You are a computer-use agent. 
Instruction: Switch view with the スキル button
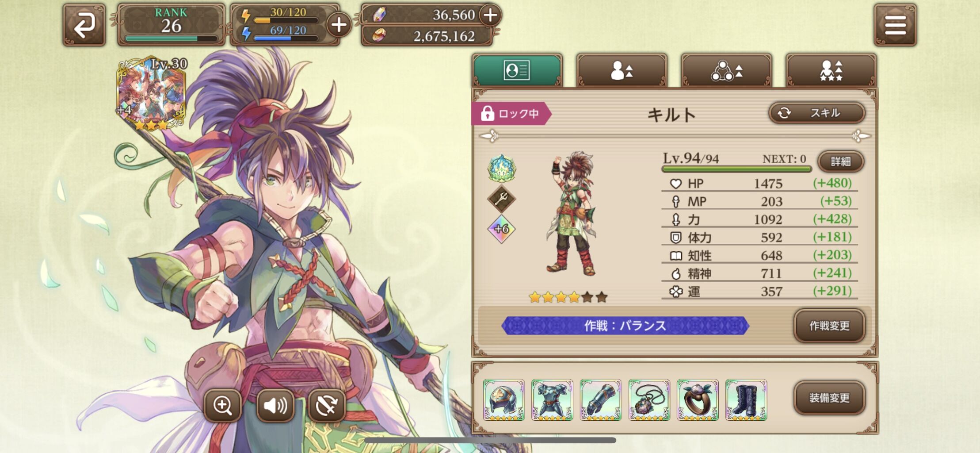pos(817,113)
